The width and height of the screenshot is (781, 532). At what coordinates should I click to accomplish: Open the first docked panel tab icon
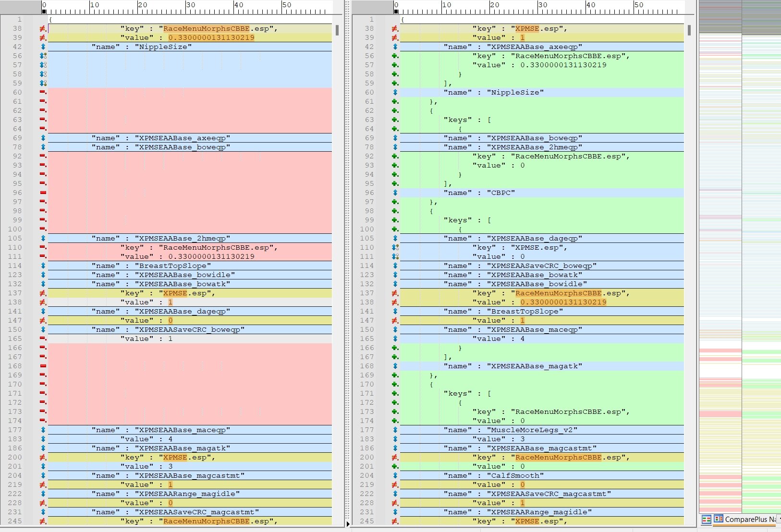706,520
